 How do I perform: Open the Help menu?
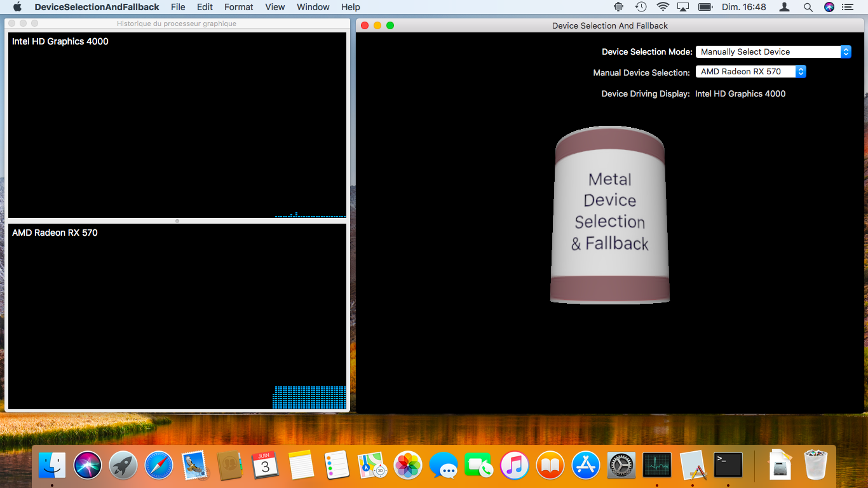351,7
